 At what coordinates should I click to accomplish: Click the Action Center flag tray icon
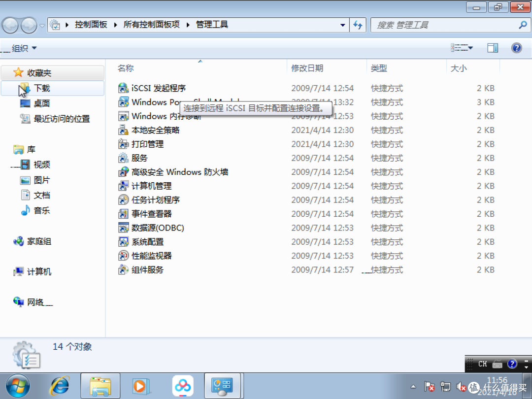[429, 387]
